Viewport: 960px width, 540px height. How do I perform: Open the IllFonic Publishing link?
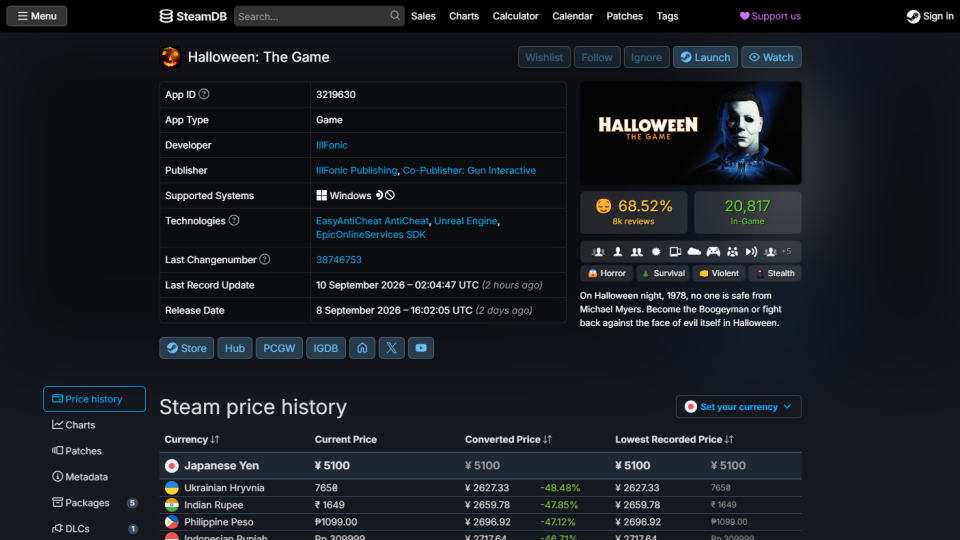356,170
